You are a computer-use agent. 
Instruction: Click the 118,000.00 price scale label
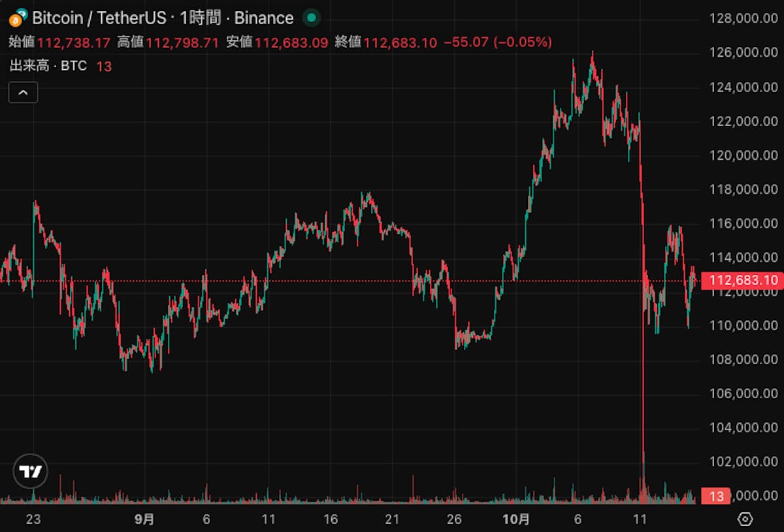click(x=743, y=189)
